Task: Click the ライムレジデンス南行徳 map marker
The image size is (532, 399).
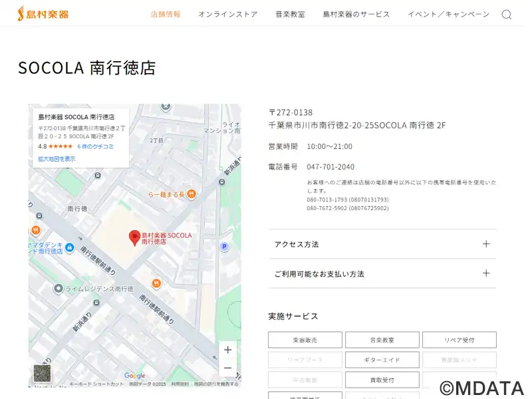Action: [x=59, y=289]
